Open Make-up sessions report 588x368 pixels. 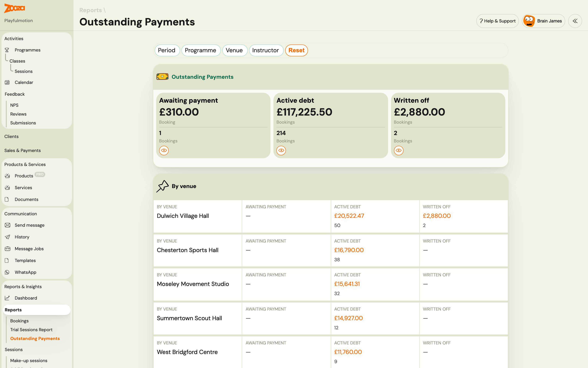[29, 360]
